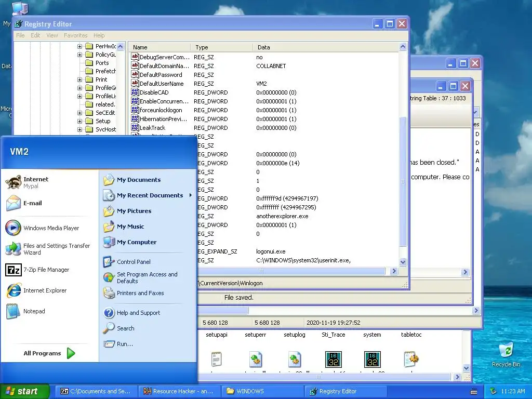
Task: Click registry values scroll down arrow
Action: point(403,262)
